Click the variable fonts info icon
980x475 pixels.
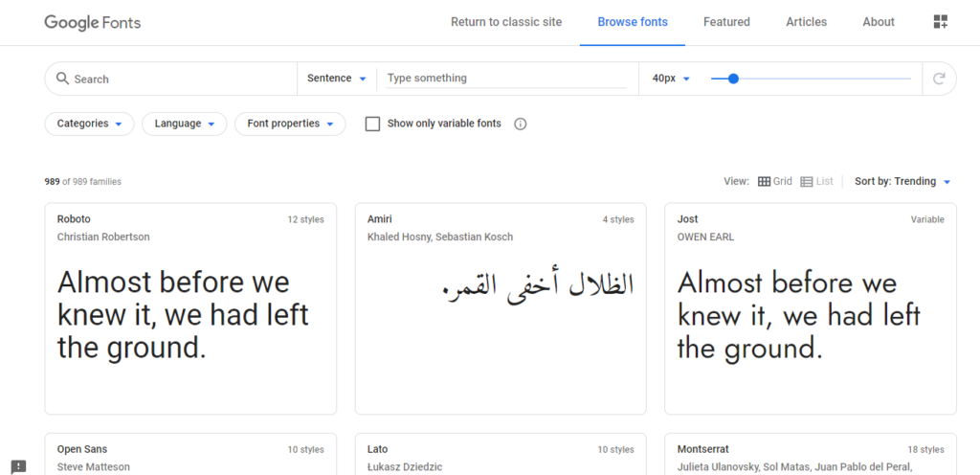pyautogui.click(x=521, y=124)
